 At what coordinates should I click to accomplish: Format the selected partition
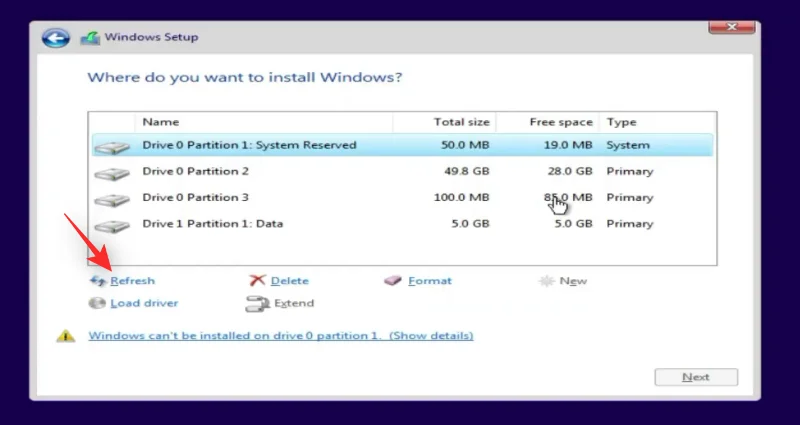pyautogui.click(x=430, y=281)
